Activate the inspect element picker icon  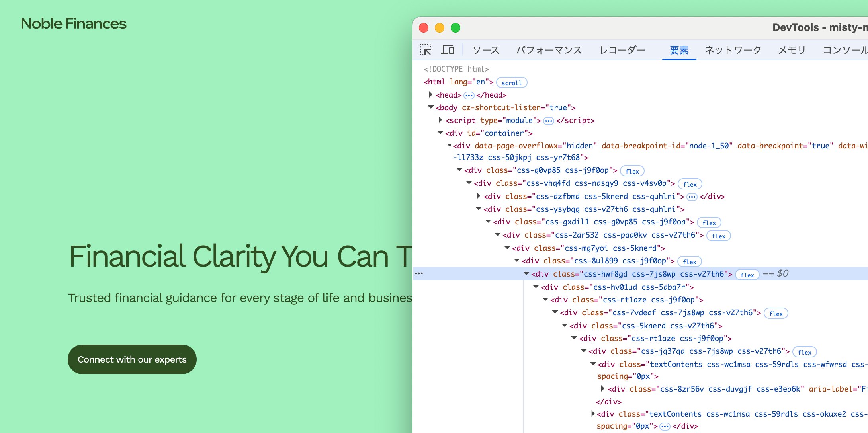(425, 50)
